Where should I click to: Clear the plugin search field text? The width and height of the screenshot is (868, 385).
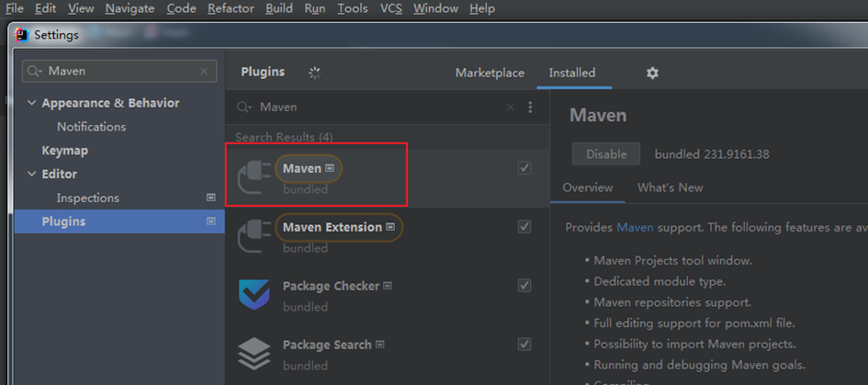point(511,107)
